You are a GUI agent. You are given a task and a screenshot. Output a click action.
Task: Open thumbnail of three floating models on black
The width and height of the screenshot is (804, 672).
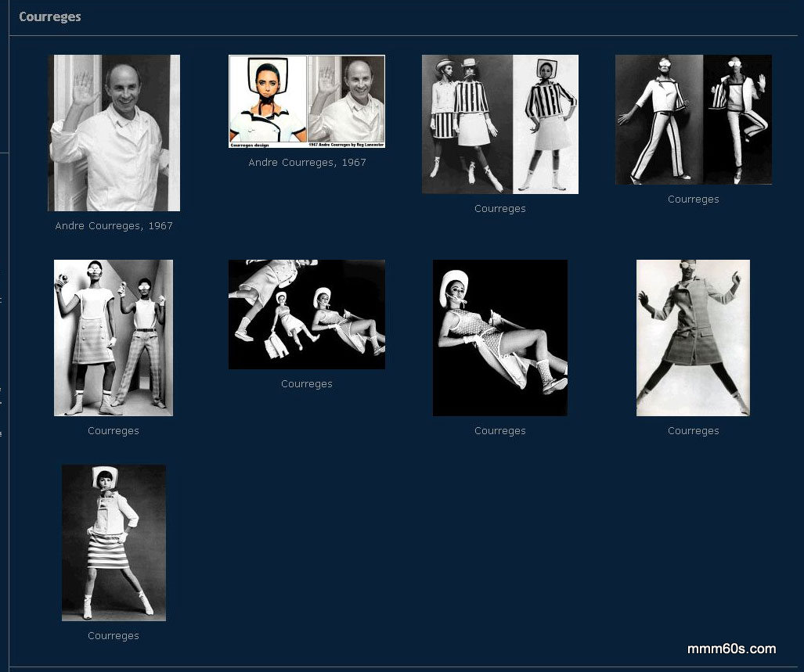pyautogui.click(x=307, y=314)
